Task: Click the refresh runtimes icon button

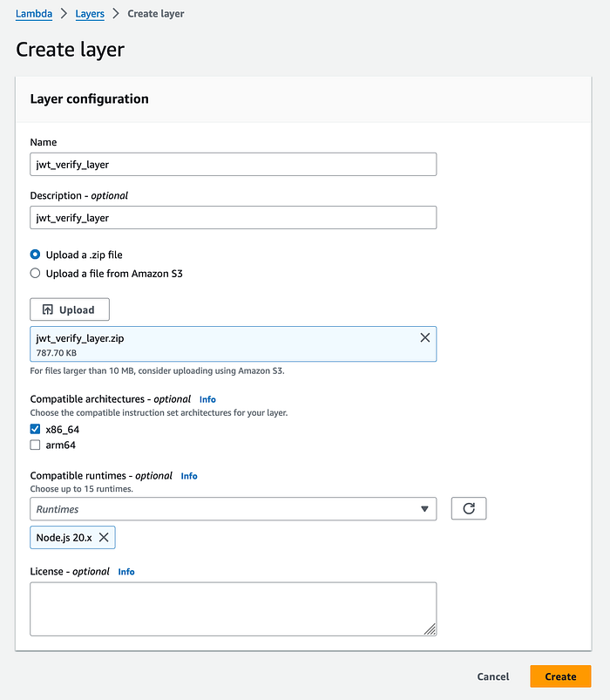Action: tap(469, 508)
